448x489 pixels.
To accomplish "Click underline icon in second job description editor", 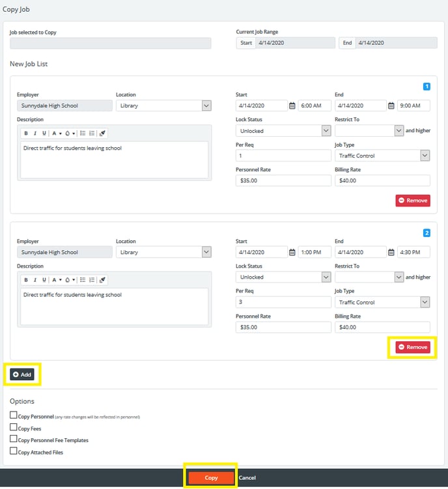I will 44,280.
